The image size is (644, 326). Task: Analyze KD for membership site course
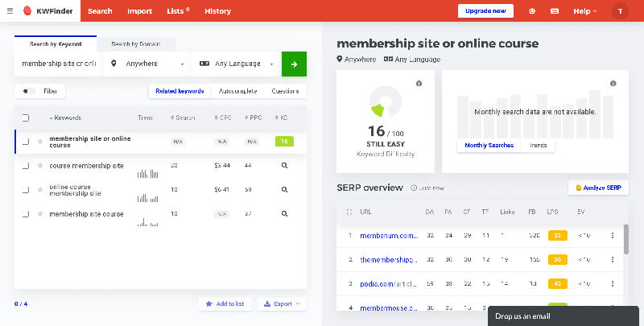284,214
